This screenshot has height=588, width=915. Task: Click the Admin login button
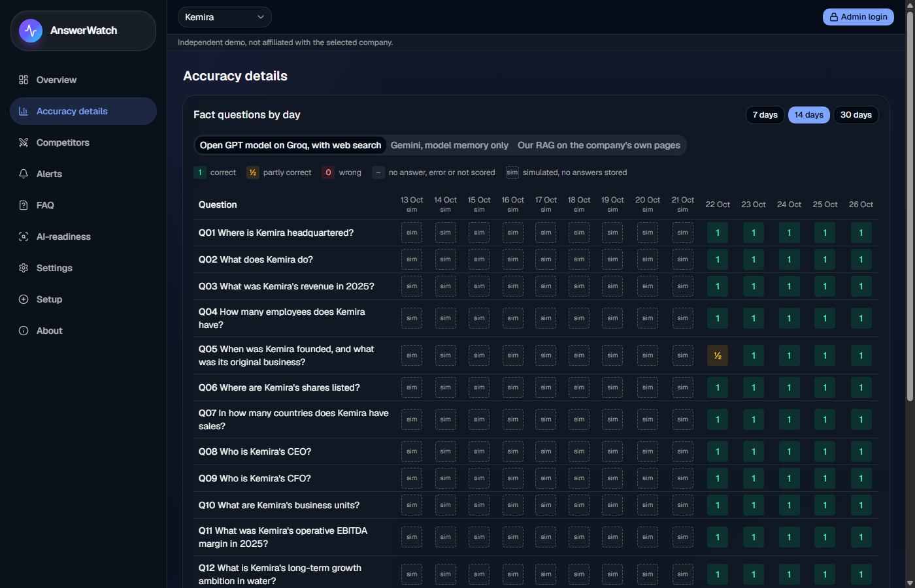pyautogui.click(x=859, y=17)
